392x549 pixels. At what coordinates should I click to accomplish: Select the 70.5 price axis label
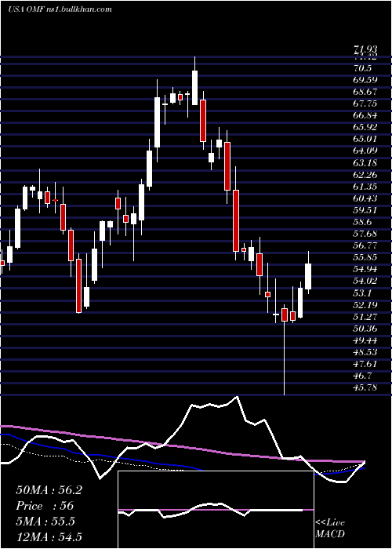coord(362,68)
